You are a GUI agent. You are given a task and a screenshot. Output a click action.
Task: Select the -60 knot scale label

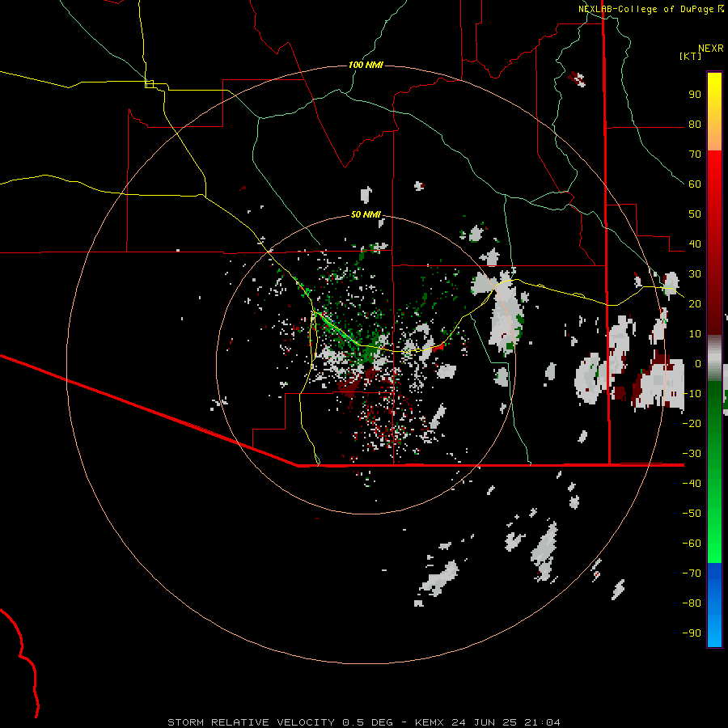[692, 544]
